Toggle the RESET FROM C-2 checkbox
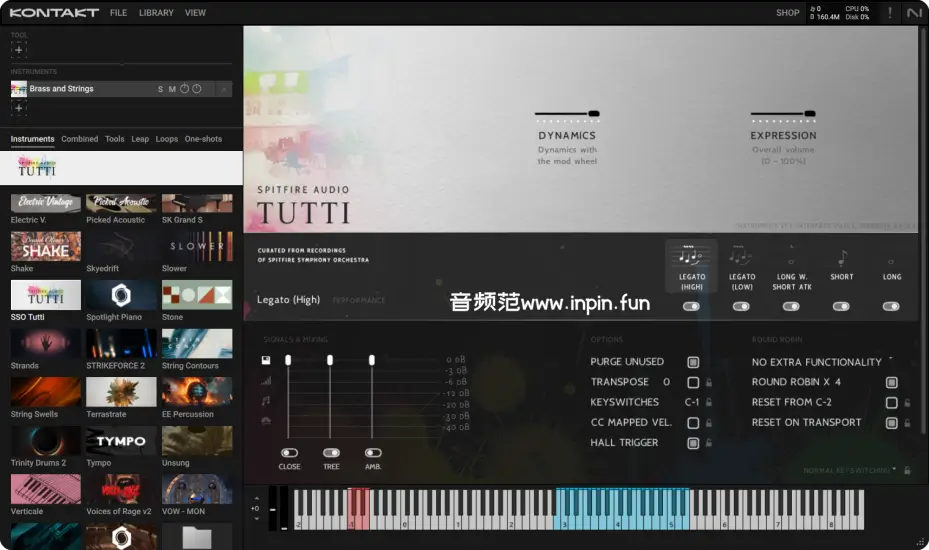This screenshot has width=929, height=550. point(891,402)
